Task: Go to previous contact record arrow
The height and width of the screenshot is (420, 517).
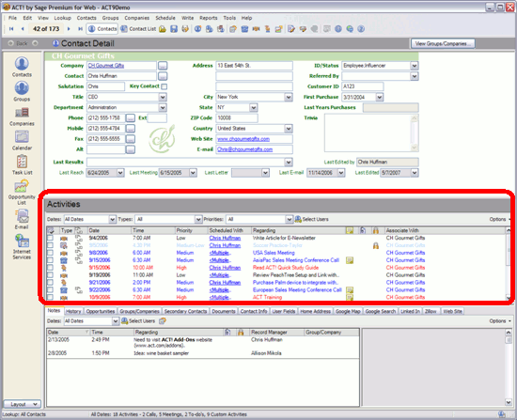Action: click(23, 29)
